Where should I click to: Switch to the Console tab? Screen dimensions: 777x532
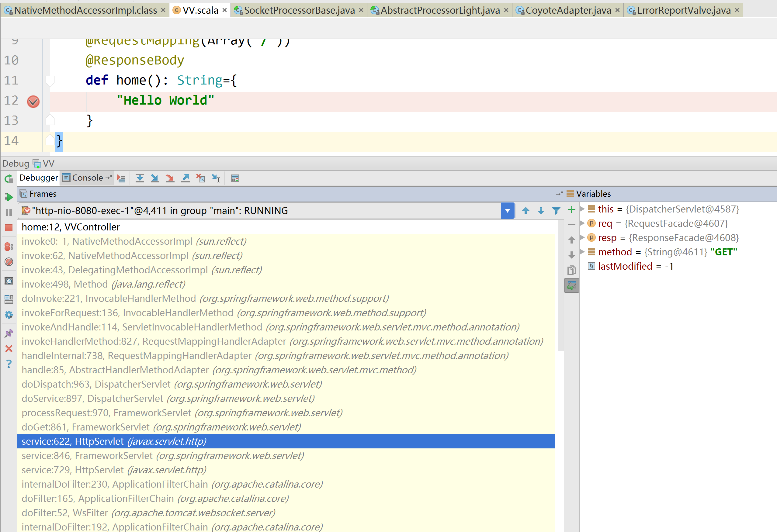point(87,178)
